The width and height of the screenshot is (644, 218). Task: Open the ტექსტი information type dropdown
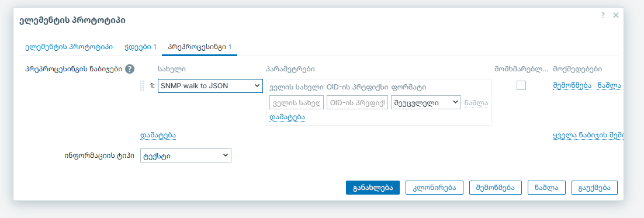[x=186, y=155]
